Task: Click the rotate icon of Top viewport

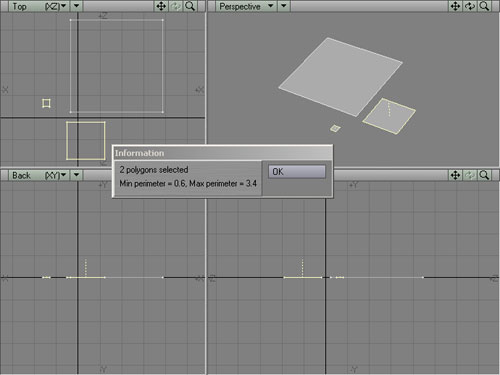Action: (176, 6)
